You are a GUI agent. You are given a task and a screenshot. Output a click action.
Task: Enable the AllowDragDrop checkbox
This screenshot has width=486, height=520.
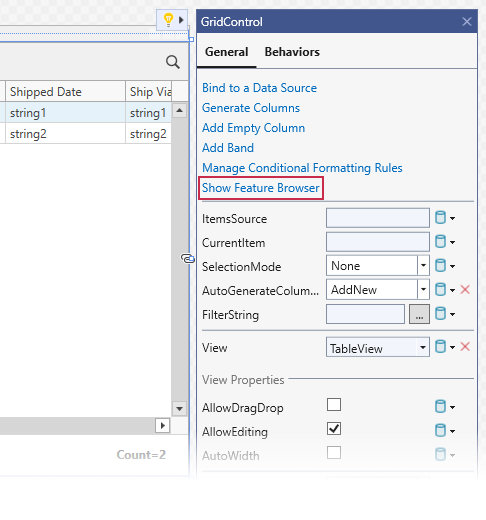coord(334,405)
